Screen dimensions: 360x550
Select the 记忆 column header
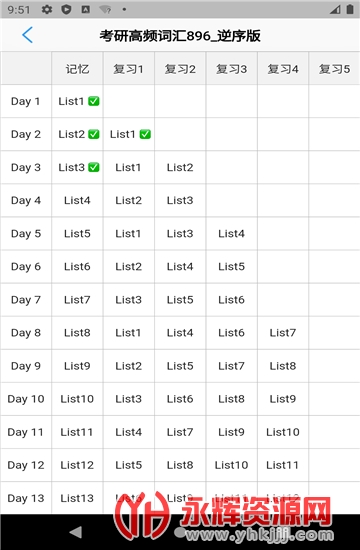[77, 69]
